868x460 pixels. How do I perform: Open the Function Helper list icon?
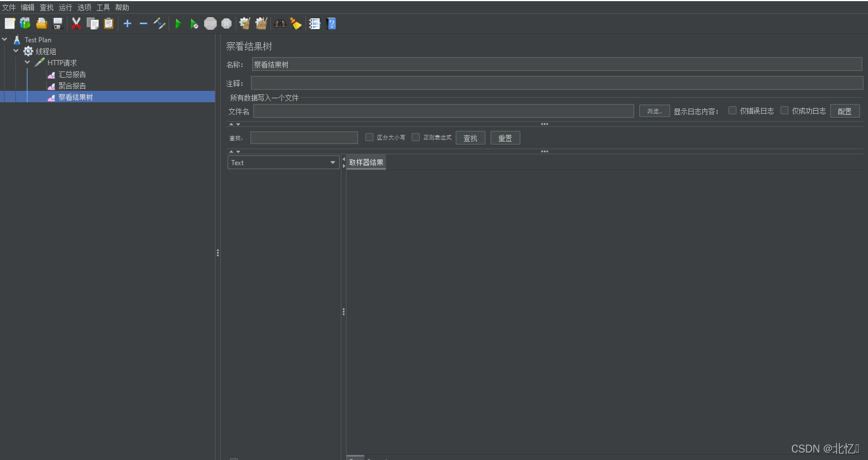314,23
